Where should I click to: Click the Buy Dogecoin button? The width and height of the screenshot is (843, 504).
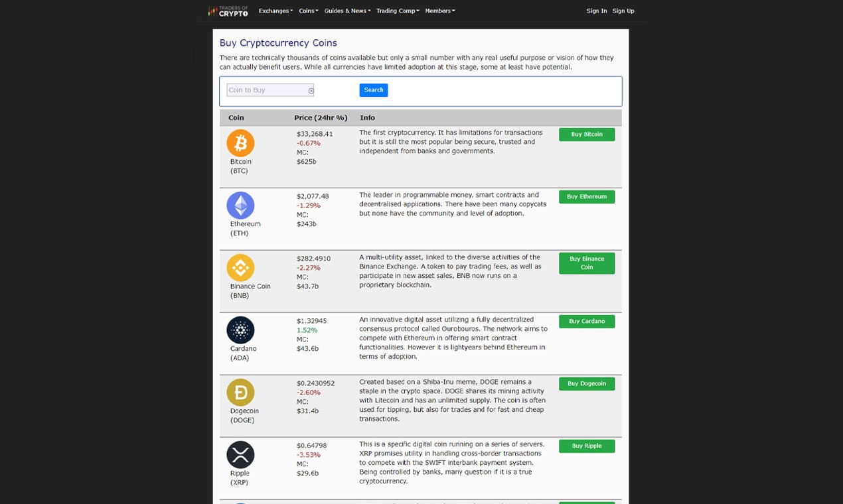tap(587, 383)
